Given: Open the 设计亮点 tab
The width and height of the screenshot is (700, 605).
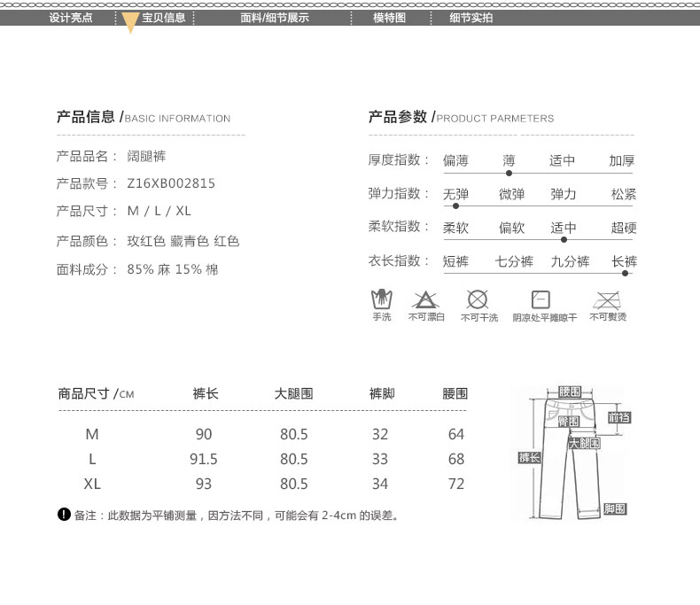Looking at the screenshot, I should (71, 18).
